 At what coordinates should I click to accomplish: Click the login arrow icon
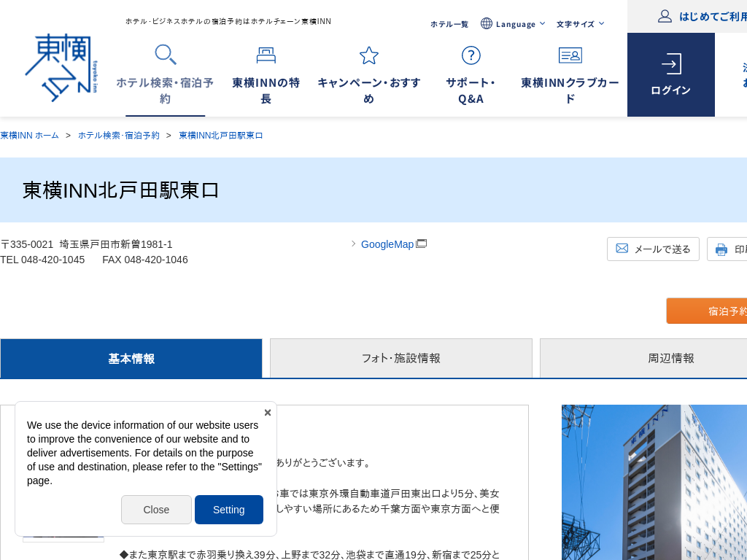[x=671, y=64]
